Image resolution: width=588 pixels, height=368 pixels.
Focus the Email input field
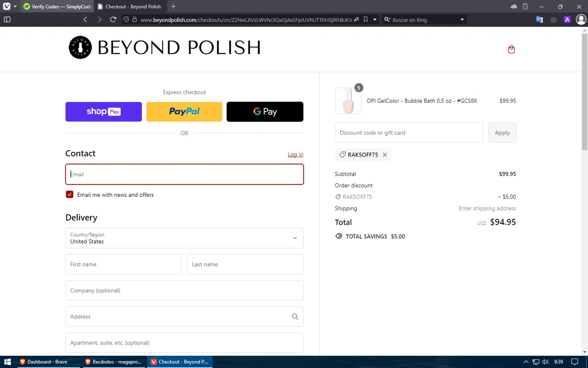tap(184, 174)
